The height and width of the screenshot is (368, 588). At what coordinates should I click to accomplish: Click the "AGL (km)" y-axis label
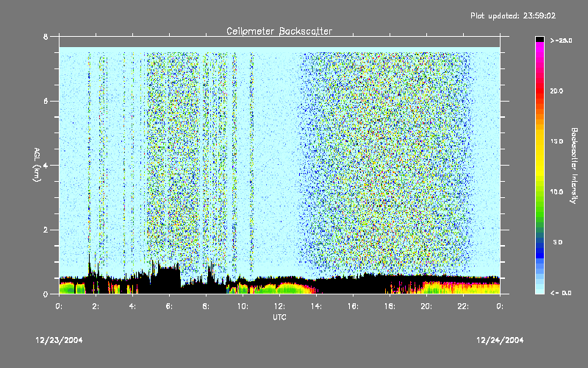pos(37,165)
